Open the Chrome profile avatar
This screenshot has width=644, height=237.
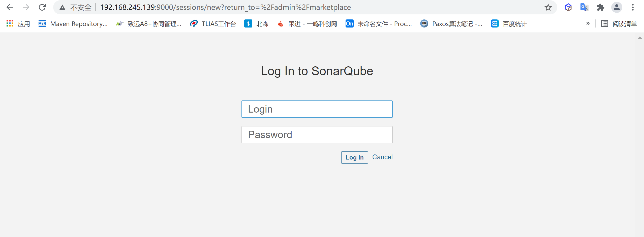pyautogui.click(x=617, y=7)
